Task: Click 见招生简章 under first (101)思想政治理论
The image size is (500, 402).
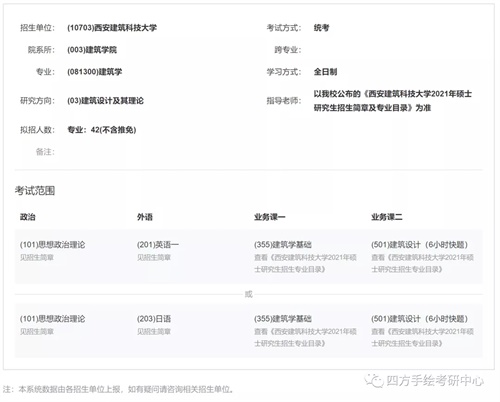Action: pos(37,257)
